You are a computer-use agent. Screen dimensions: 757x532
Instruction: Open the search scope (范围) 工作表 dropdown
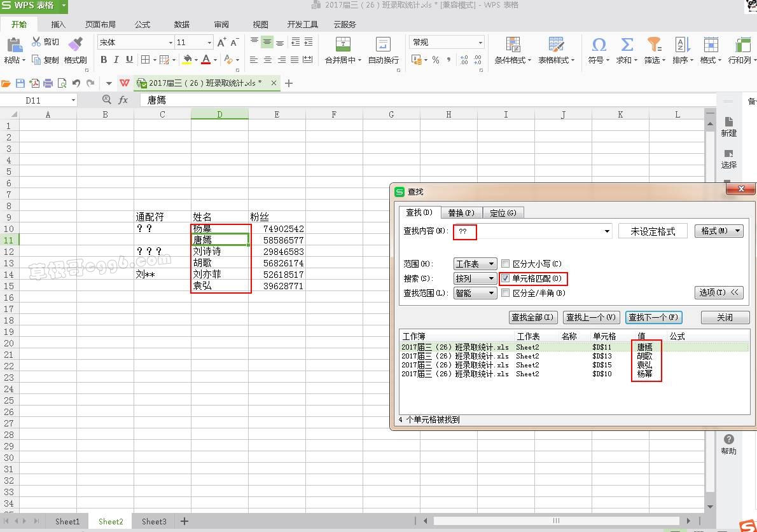tap(475, 264)
